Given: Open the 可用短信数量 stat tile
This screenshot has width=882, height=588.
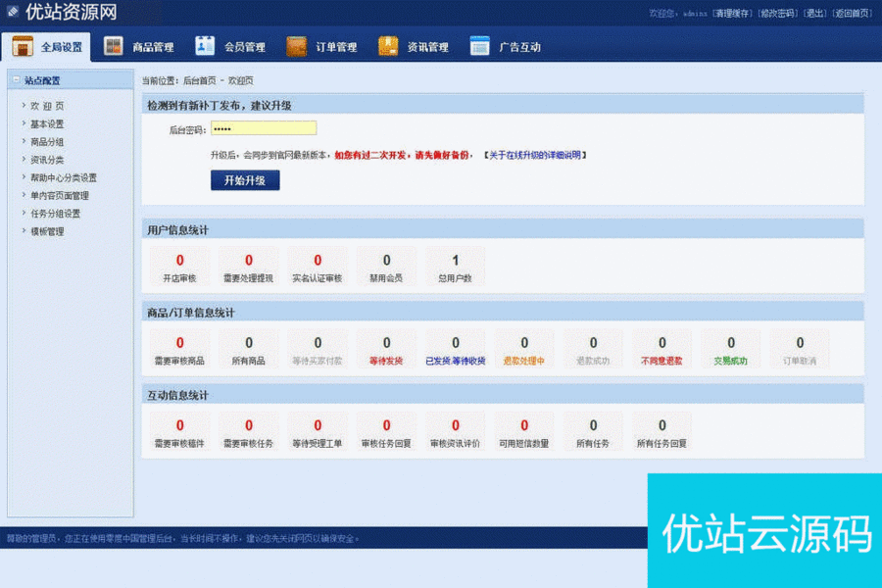Looking at the screenshot, I should tap(524, 432).
